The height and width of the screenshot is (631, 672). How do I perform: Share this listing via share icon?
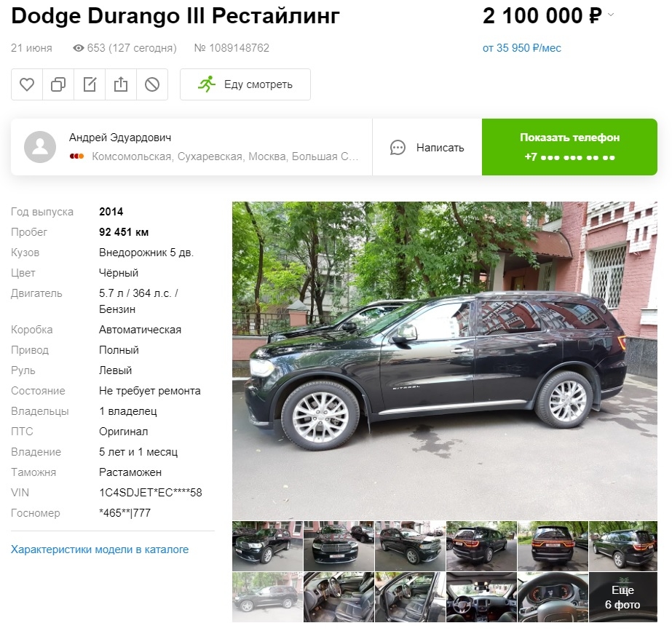(121, 84)
